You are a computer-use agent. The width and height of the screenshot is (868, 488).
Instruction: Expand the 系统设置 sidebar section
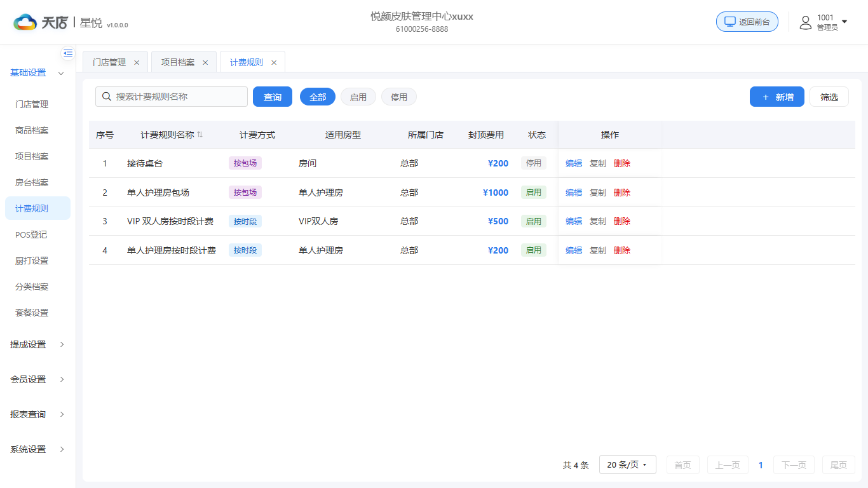[x=37, y=449]
